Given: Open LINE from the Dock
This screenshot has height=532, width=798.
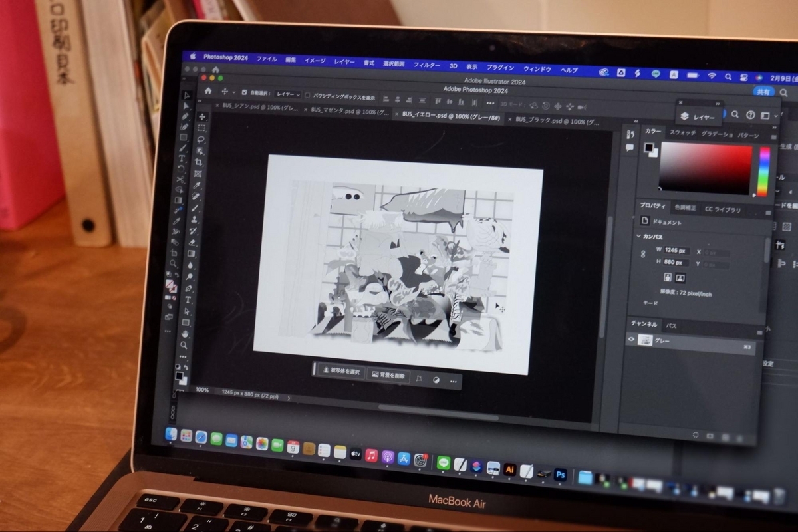Looking at the screenshot, I should (443, 463).
